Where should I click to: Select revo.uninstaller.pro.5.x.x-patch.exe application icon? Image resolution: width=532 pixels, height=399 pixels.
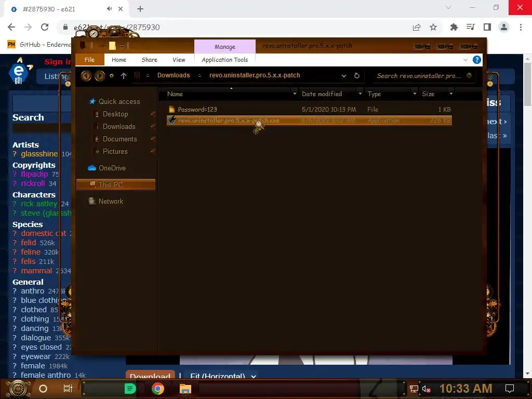click(172, 120)
